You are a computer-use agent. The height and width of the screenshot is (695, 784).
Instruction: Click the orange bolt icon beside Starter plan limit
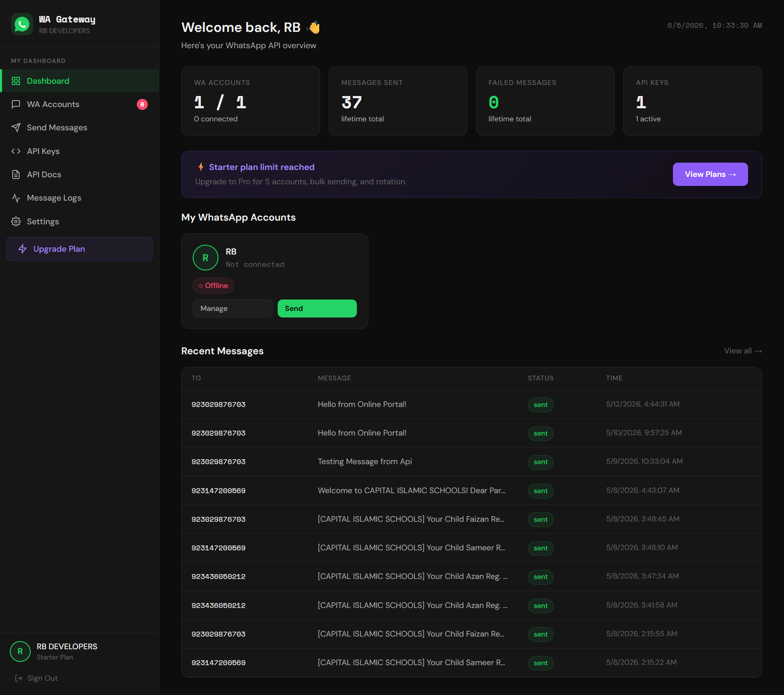point(200,167)
